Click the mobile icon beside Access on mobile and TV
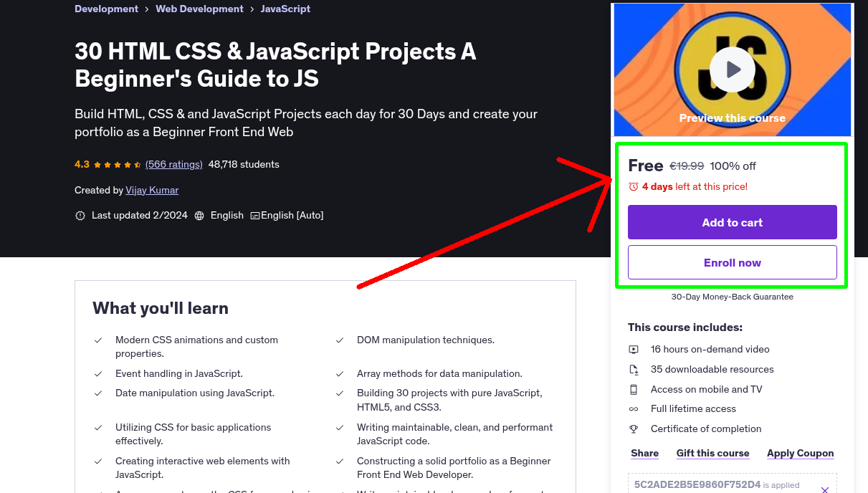The width and height of the screenshot is (868, 493). pos(634,390)
